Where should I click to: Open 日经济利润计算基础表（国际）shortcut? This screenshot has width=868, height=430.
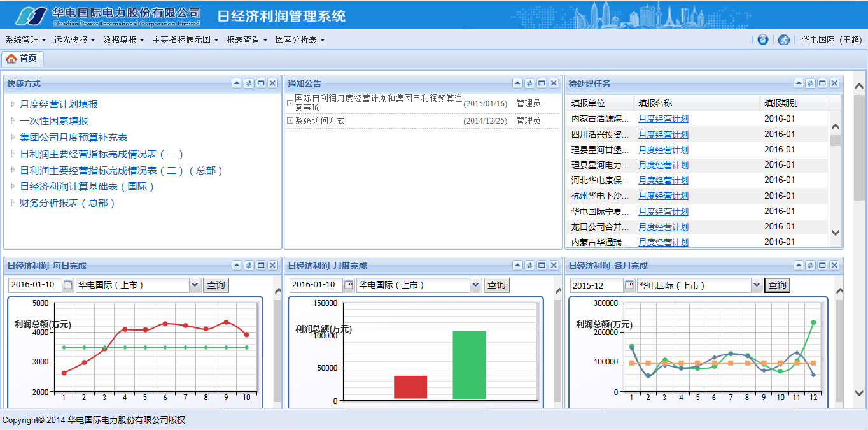(x=88, y=187)
